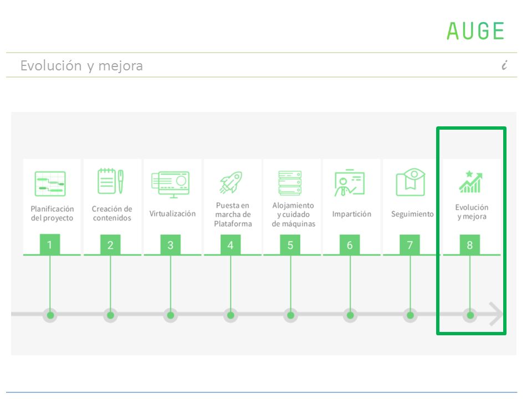
Task: Click the italic info icon in header
Action: [504, 65]
